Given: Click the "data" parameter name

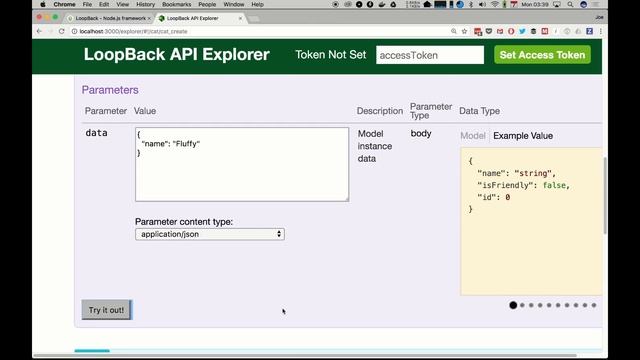Looking at the screenshot, I should pos(96,133).
